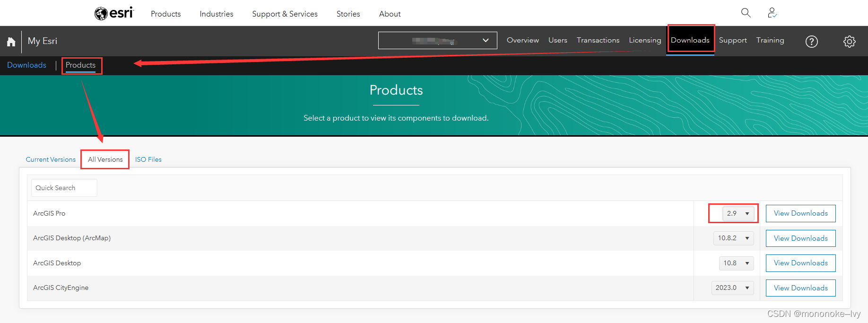Viewport: 868px width, 323px height.
Task: Expand CityEngine version 2023.0 dropdown
Action: [x=732, y=288]
